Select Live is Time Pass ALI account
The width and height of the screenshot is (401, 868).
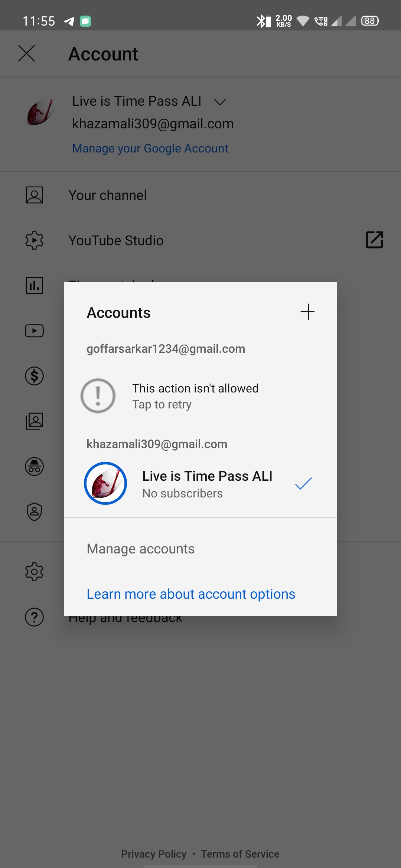[x=200, y=483]
